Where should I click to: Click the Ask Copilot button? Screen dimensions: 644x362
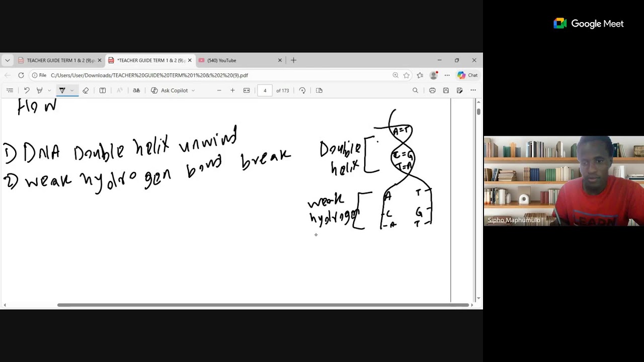(x=170, y=90)
